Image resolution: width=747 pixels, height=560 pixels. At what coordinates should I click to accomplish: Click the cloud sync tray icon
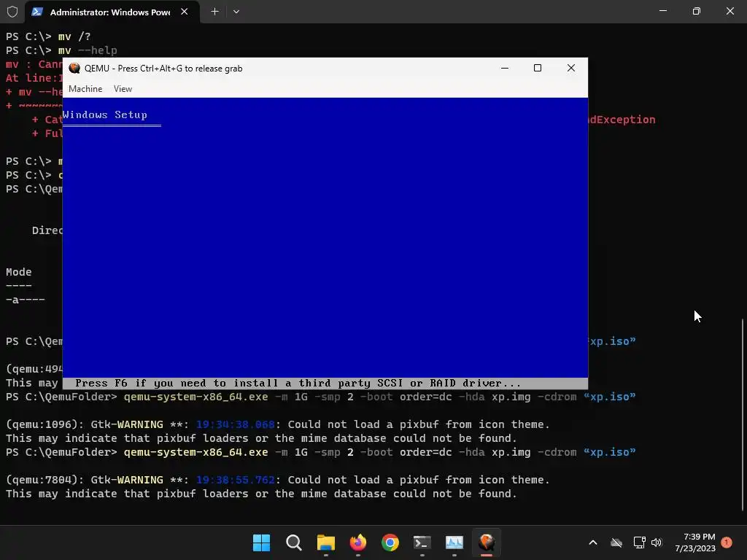coord(616,542)
